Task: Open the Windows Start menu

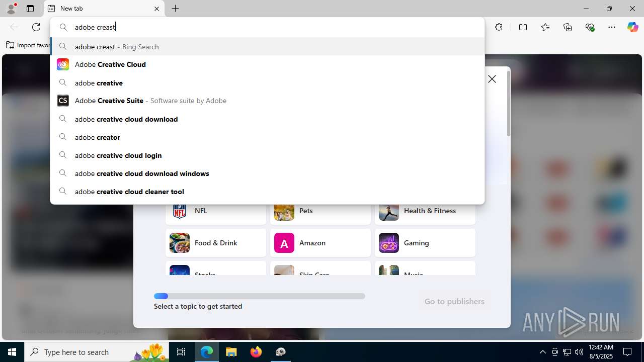Action: (12, 352)
